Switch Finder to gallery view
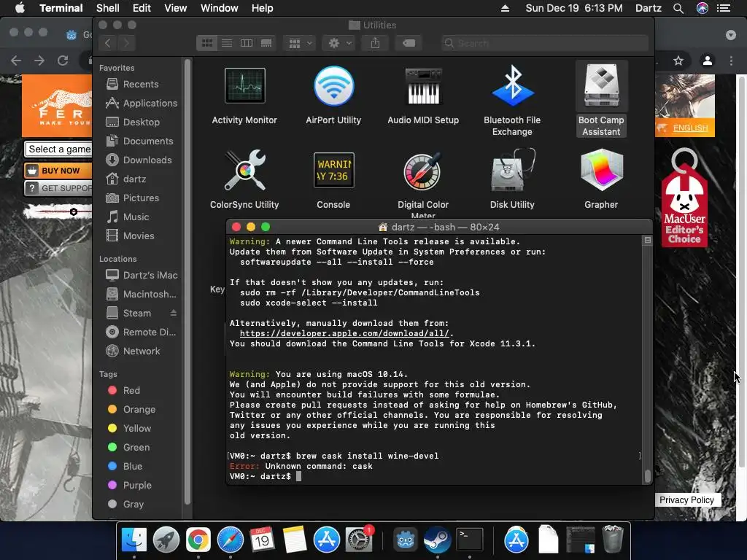Screen dimensions: 747x560 (266, 43)
